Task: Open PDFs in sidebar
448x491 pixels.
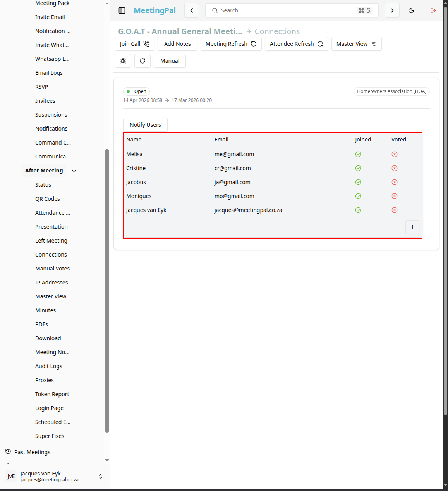Action: pyautogui.click(x=41, y=324)
